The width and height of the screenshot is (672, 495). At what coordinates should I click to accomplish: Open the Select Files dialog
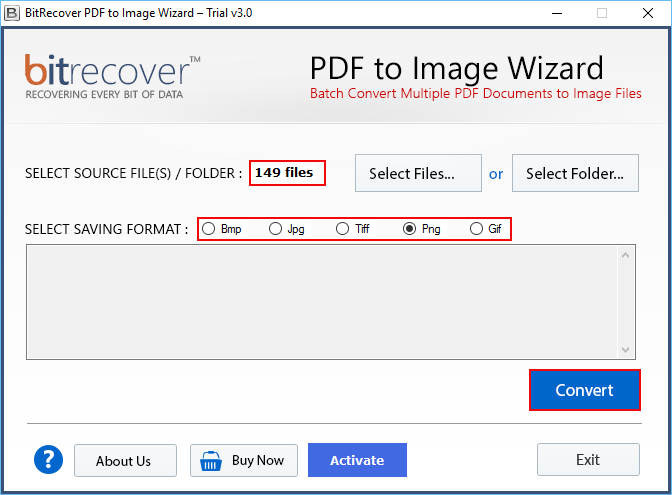click(418, 173)
